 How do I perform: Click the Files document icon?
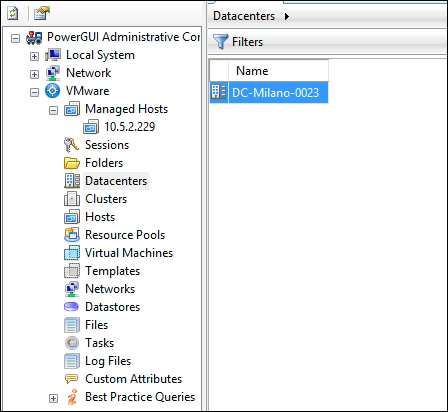tap(72, 325)
